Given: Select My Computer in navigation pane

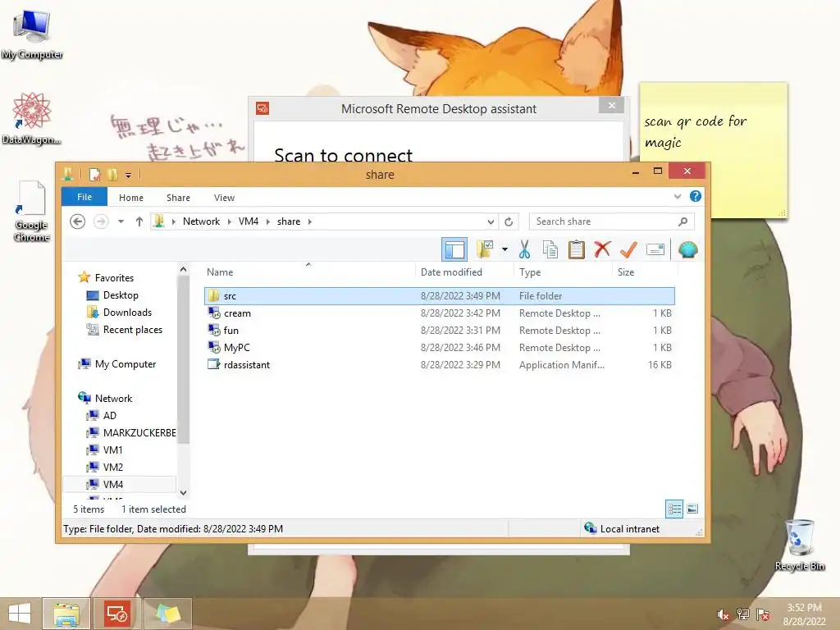Looking at the screenshot, I should tap(117, 363).
